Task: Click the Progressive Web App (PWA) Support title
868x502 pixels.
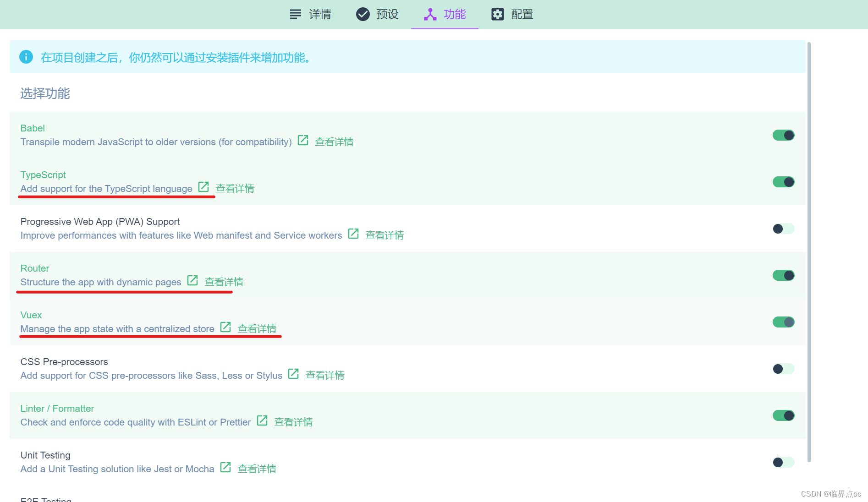Action: [100, 222]
